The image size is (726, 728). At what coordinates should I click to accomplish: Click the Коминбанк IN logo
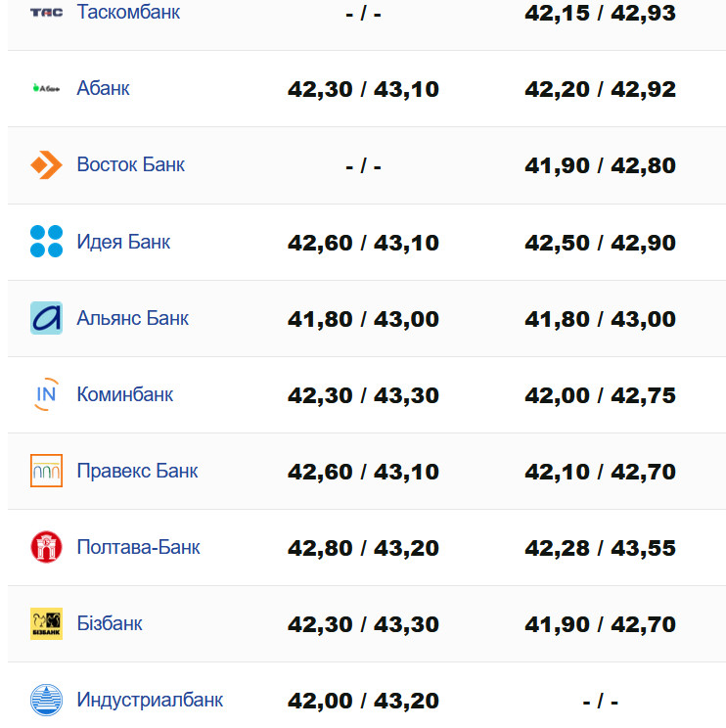click(46, 394)
